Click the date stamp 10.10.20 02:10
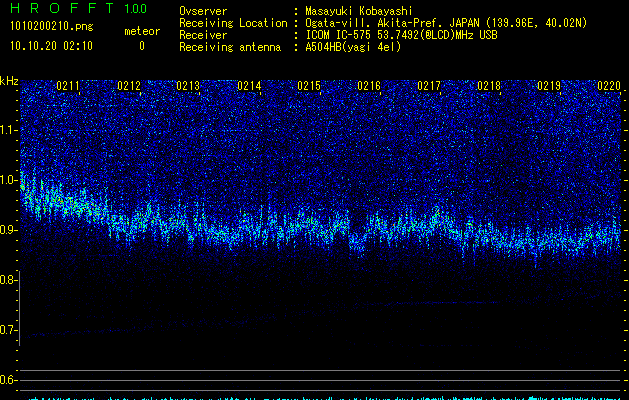 (x=51, y=46)
